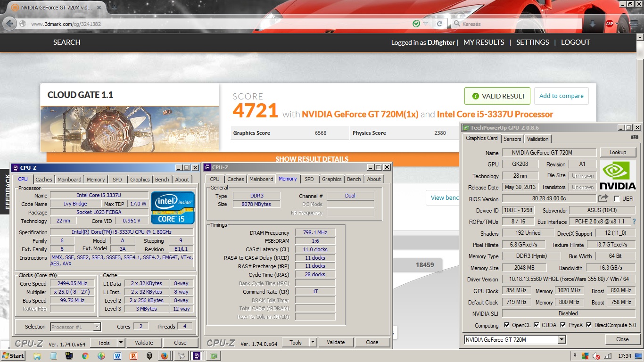
Task: Click the bus interface question mark in GPU-Z
Action: click(x=634, y=221)
